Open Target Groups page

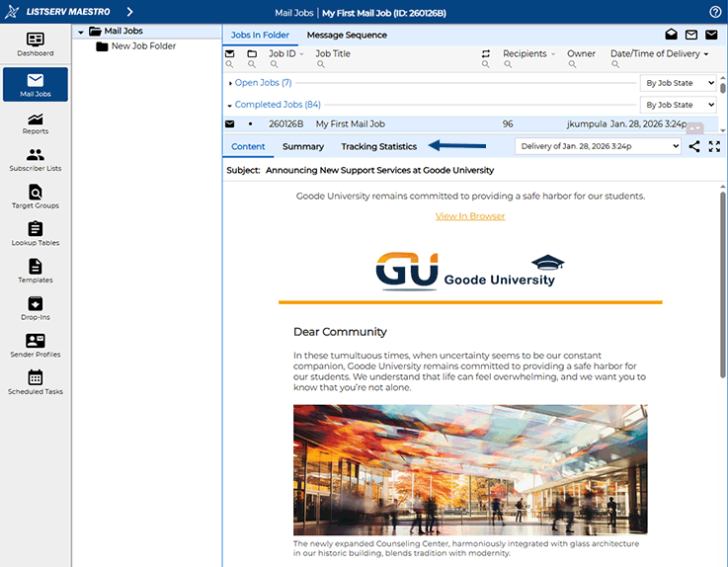(36, 198)
